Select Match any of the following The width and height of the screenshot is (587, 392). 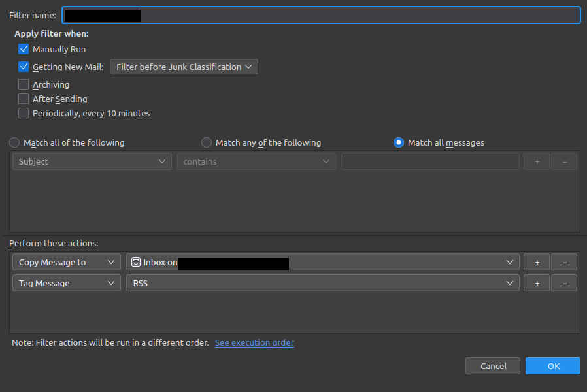tap(207, 142)
